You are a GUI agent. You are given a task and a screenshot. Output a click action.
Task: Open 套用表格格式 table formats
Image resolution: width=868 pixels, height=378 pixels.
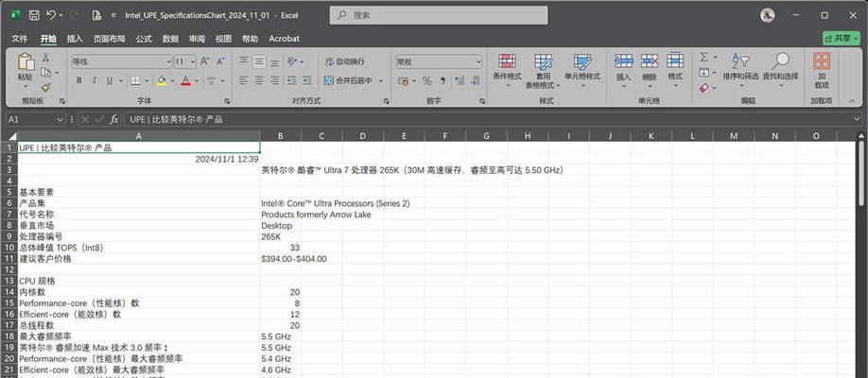pos(543,71)
